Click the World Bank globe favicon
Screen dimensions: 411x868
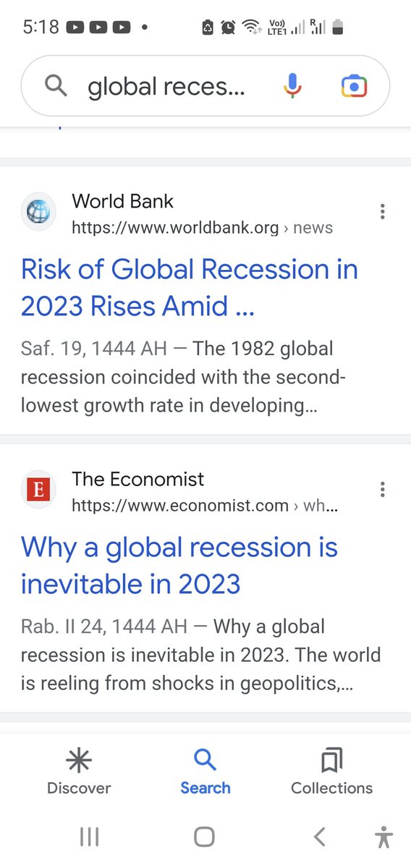[x=38, y=213]
